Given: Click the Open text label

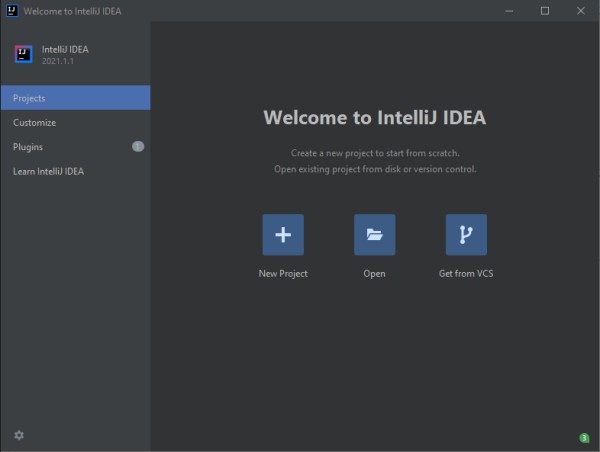Looking at the screenshot, I should pos(374,274).
